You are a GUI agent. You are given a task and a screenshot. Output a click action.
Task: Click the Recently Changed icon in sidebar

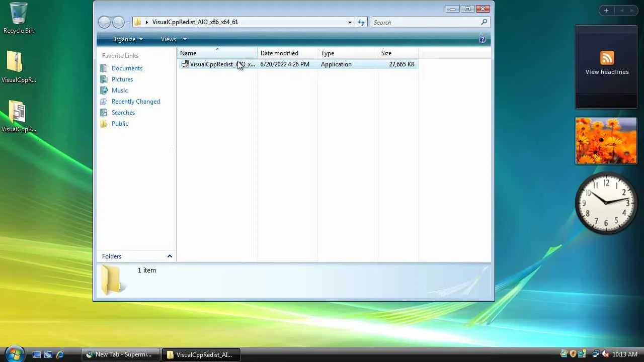click(x=104, y=102)
